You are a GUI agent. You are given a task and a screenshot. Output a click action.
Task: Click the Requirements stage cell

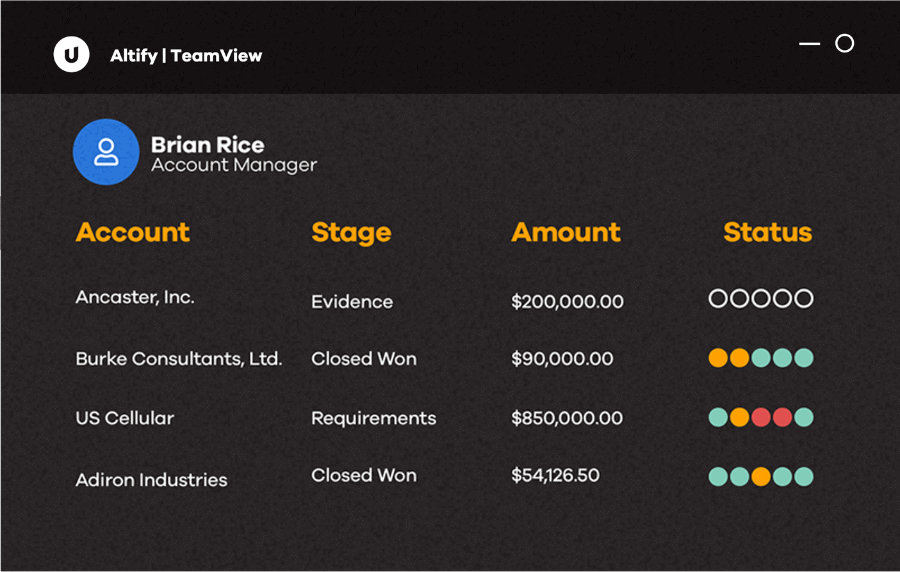(x=374, y=418)
